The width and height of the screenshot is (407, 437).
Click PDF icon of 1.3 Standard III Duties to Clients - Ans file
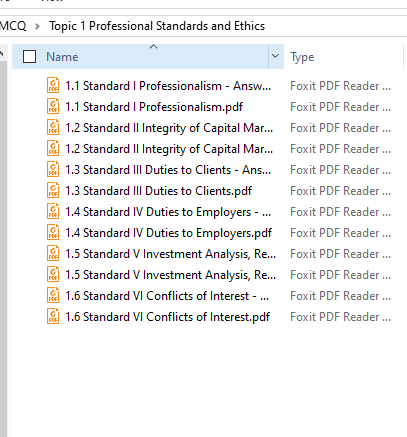(x=53, y=170)
